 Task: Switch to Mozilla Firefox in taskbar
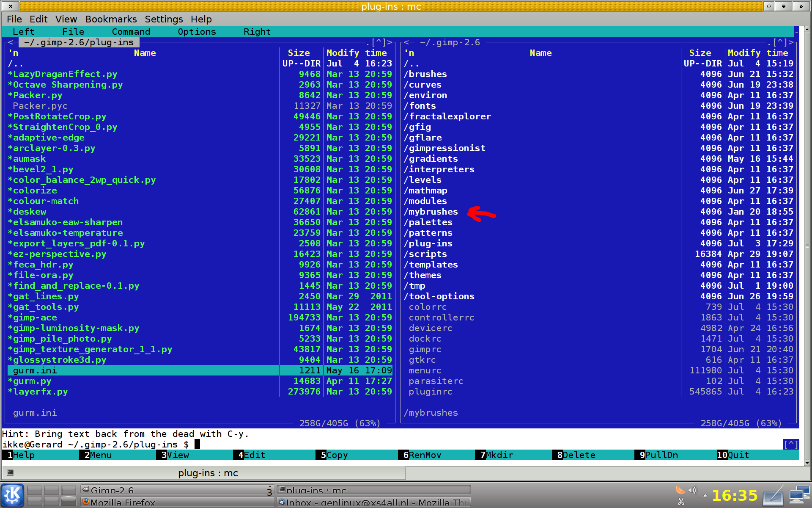[177, 502]
